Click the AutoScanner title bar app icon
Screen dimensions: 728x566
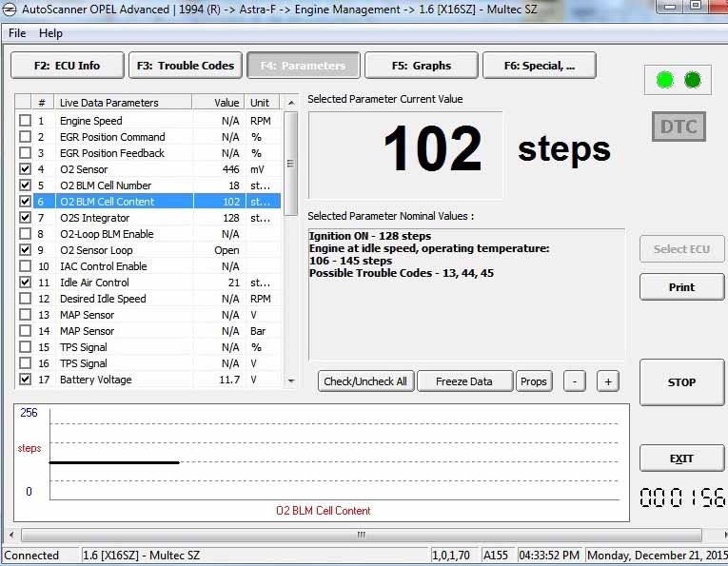[10, 8]
